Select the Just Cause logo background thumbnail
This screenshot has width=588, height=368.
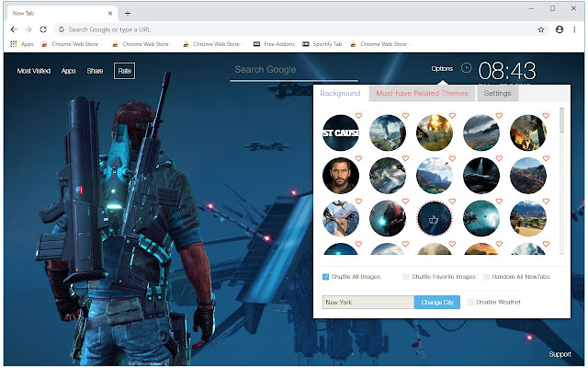point(341,132)
